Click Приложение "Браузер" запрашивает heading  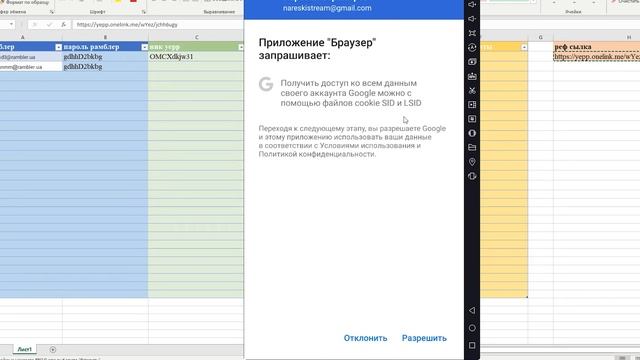(317, 49)
